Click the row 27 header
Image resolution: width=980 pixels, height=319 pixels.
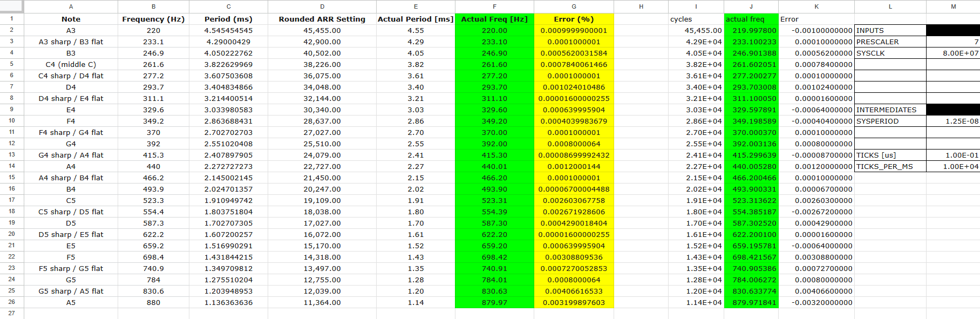(x=11, y=313)
